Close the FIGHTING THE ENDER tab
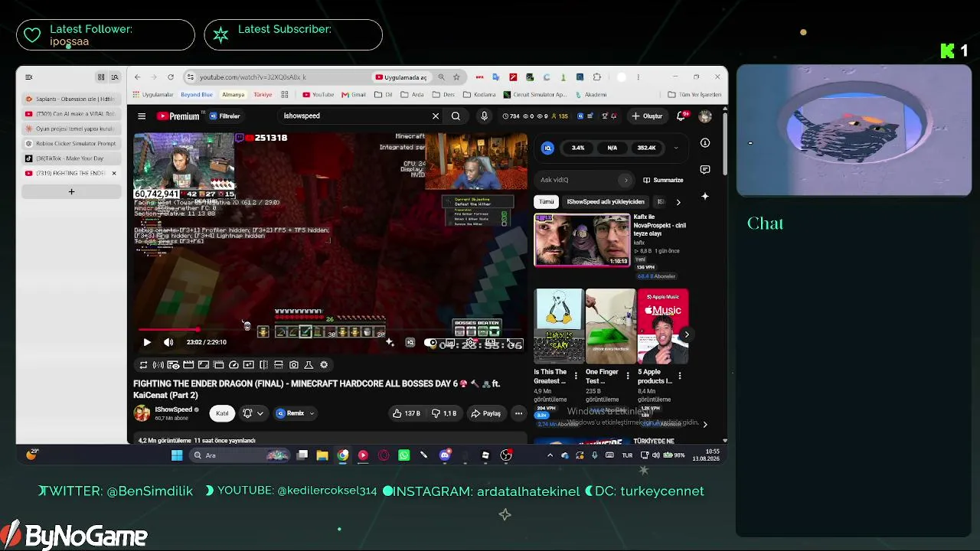980x551 pixels. (114, 174)
